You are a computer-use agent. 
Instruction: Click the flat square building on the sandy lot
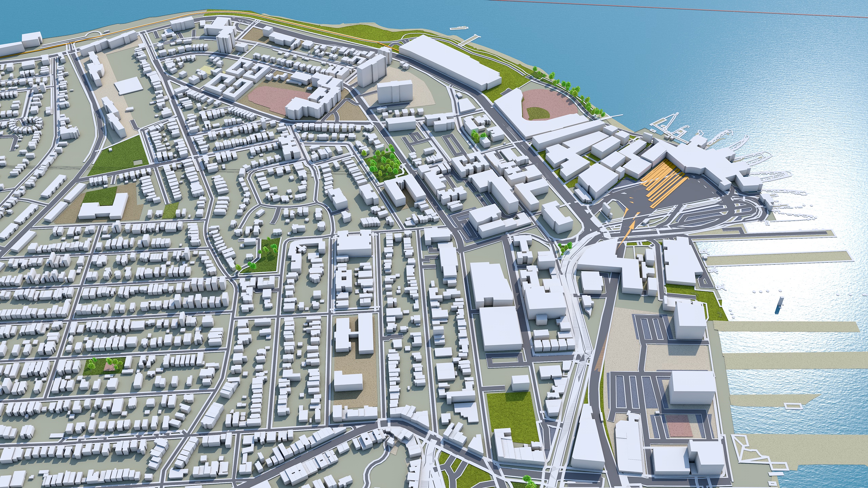128,85
